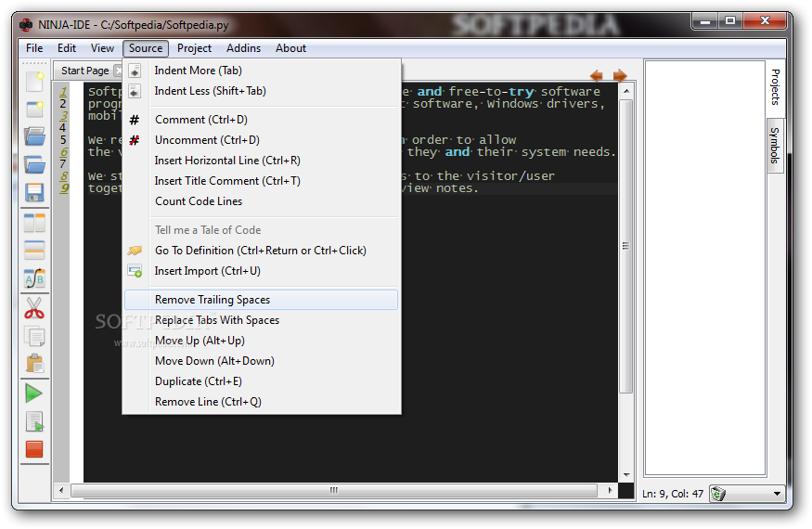Click the Indent Less icon in the menu
Image resolution: width=812 pixels, height=529 pixels.
135,91
